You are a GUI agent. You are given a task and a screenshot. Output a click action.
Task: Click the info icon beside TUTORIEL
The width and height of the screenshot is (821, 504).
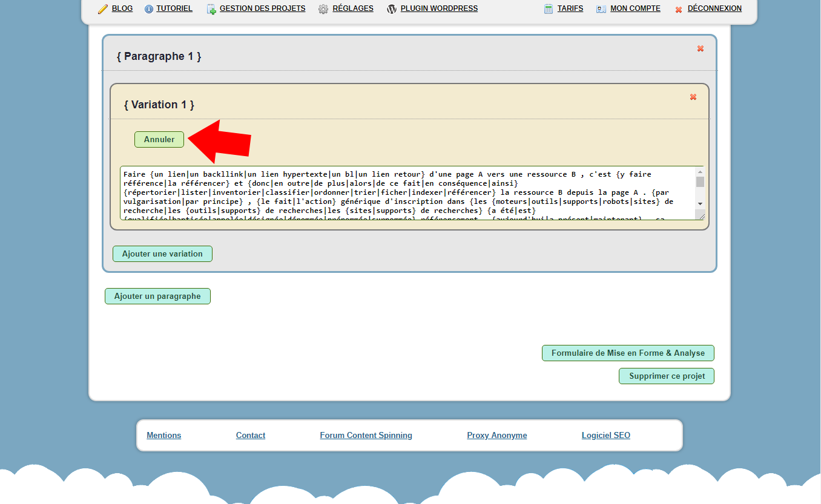[x=149, y=9]
